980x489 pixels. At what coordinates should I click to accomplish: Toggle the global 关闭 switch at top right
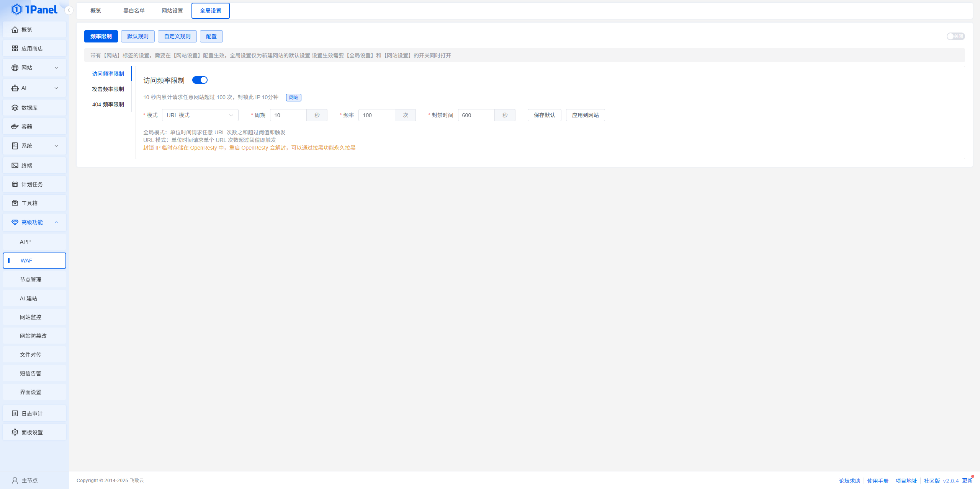[x=955, y=36]
